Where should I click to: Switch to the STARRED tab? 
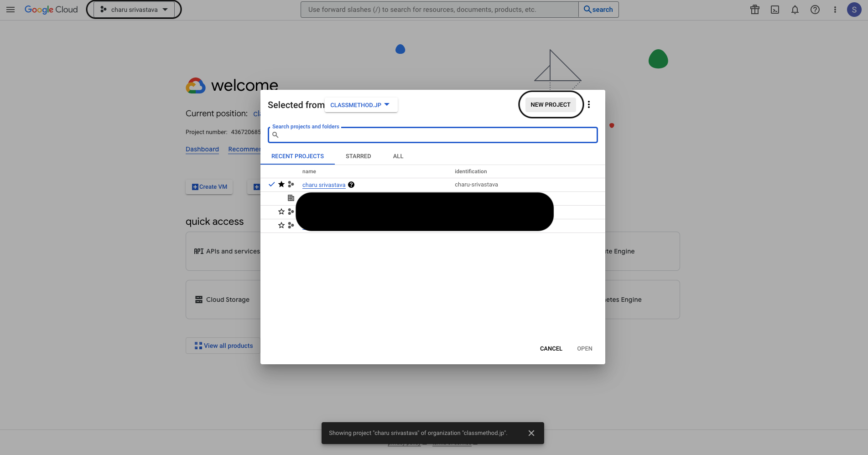pyautogui.click(x=358, y=156)
